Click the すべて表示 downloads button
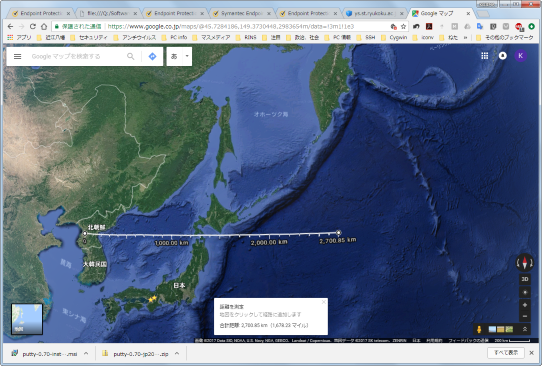Image resolution: width=542 pixels, height=366 pixels. tap(506, 353)
